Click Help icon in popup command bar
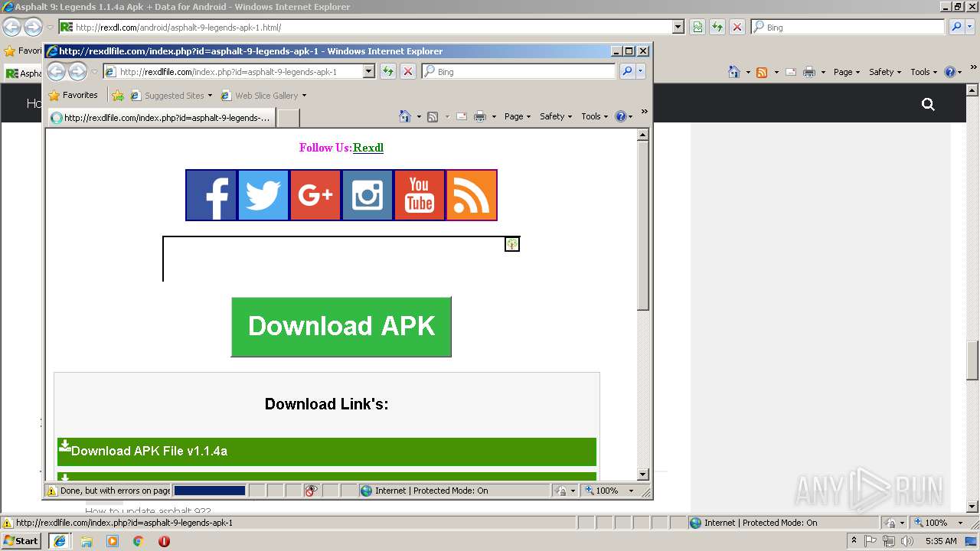Viewport: 980px width, 551px height. pos(620,116)
